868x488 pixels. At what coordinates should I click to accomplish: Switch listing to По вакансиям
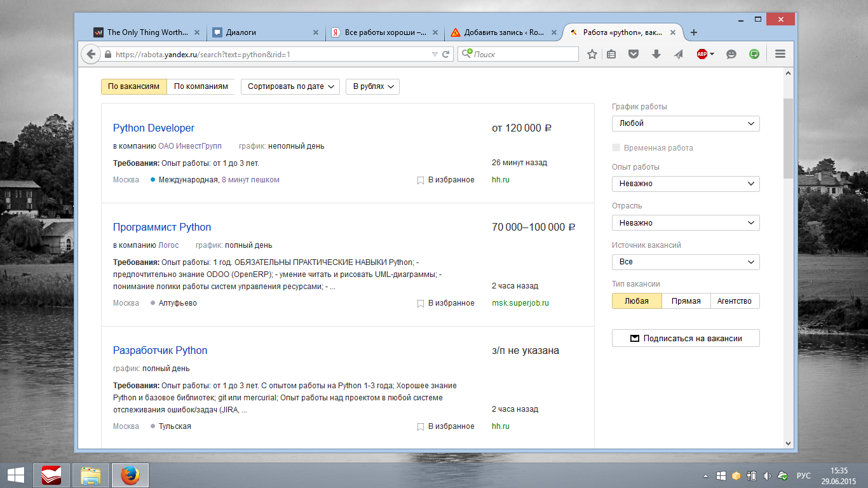pyautogui.click(x=133, y=86)
